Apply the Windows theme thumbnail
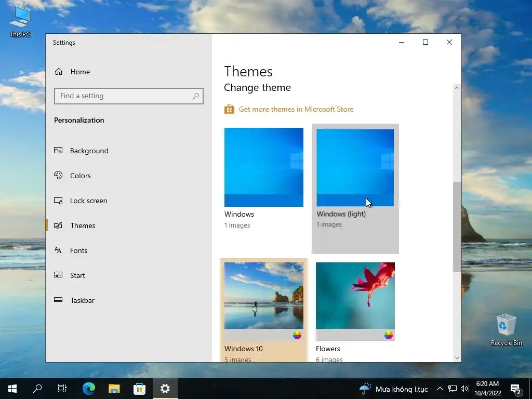 coord(263,167)
